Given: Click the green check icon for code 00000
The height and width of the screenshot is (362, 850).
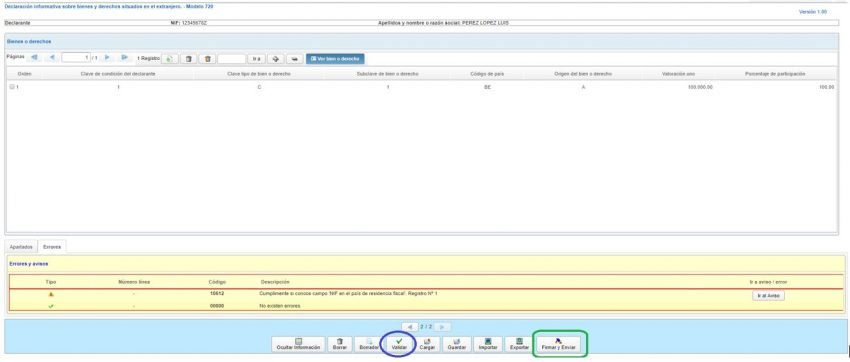Looking at the screenshot, I should [51, 306].
